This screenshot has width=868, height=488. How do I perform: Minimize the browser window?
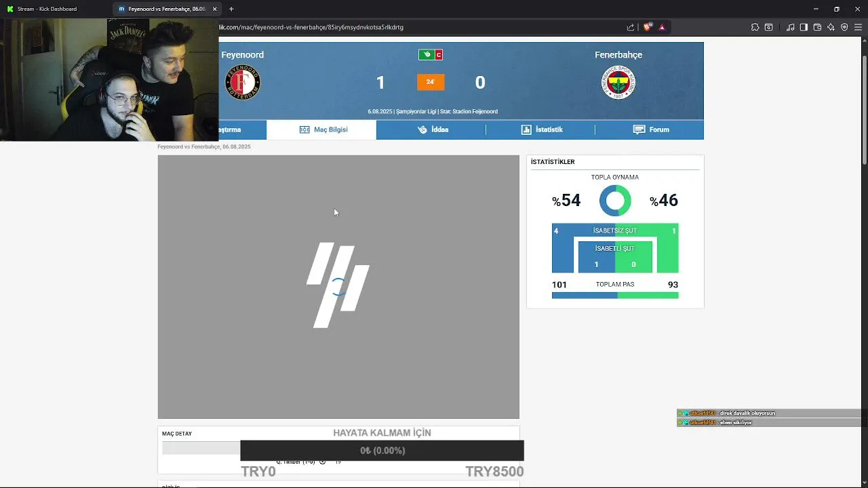coord(816,9)
